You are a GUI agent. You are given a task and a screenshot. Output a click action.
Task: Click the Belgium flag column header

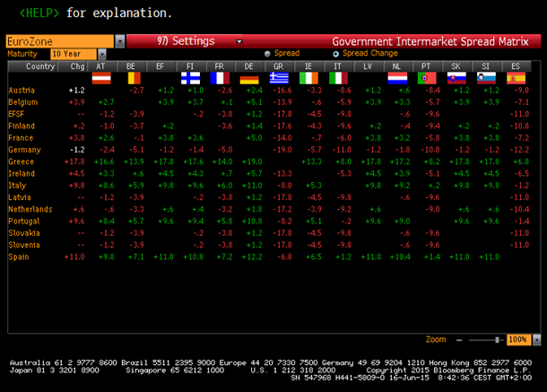pos(132,79)
